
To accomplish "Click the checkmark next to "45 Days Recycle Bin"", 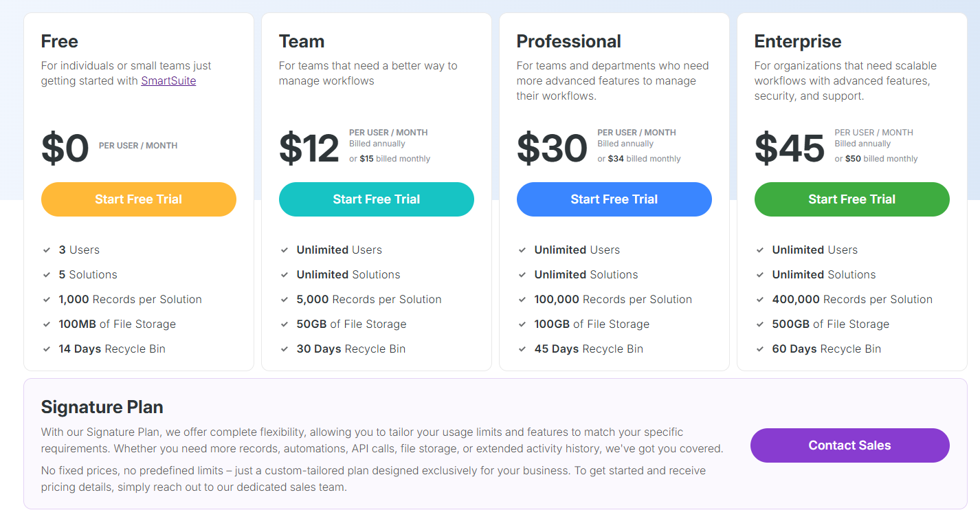I will (522, 349).
